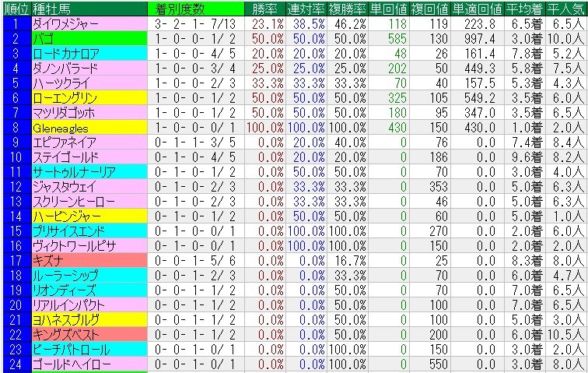Select the 46.2% place rate cell
Screen dimensions: 588x373
pyautogui.click(x=347, y=24)
